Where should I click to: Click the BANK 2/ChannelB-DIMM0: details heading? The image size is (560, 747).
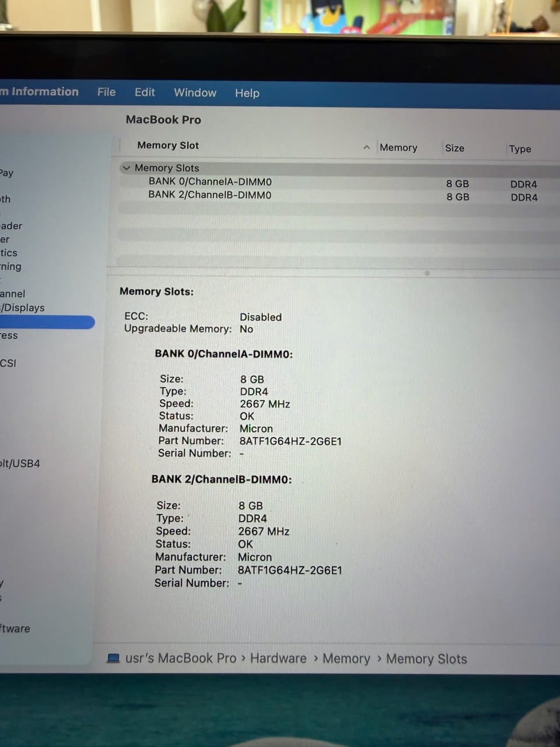[221, 479]
